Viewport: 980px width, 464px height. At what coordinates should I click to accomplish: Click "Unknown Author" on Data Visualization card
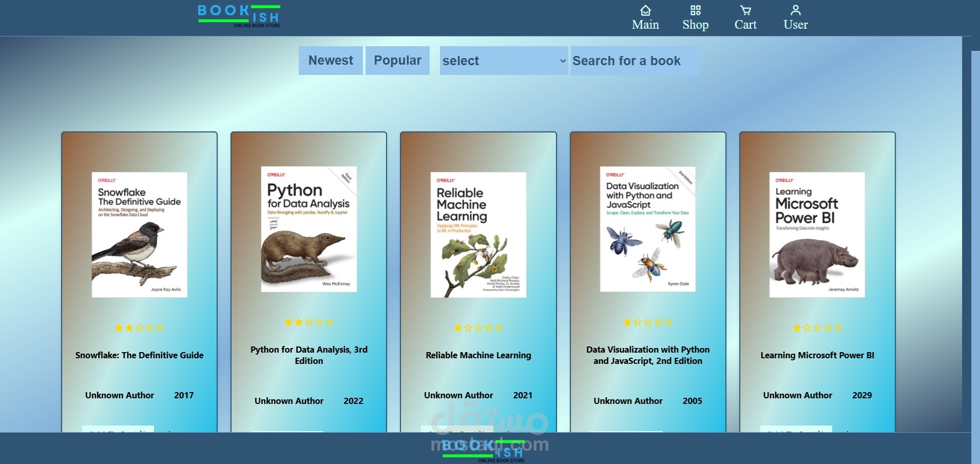click(628, 401)
